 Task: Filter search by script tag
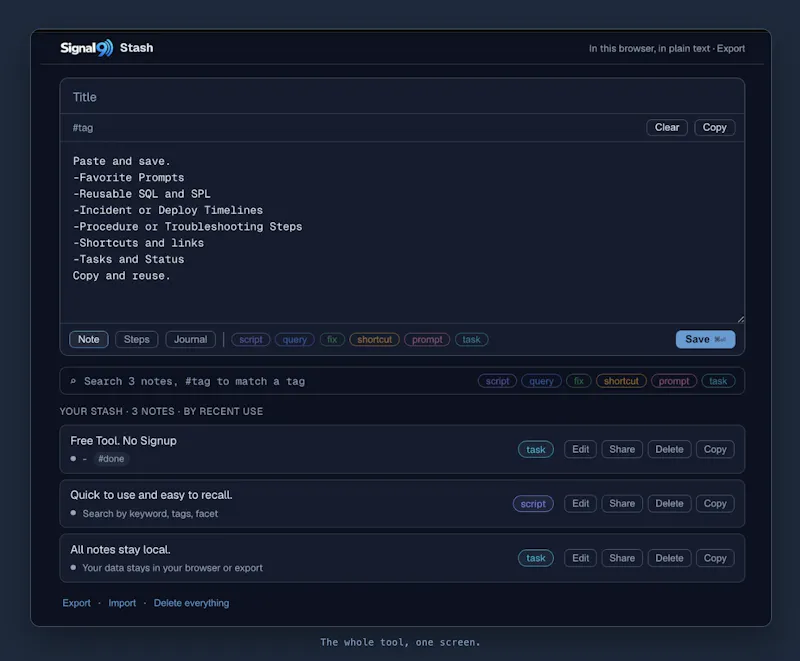(x=497, y=381)
